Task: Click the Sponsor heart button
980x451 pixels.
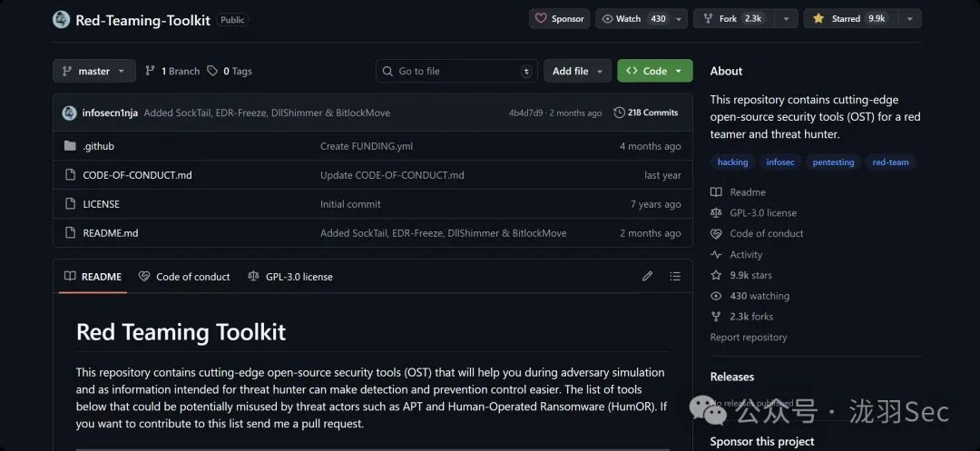Action: 559,19
